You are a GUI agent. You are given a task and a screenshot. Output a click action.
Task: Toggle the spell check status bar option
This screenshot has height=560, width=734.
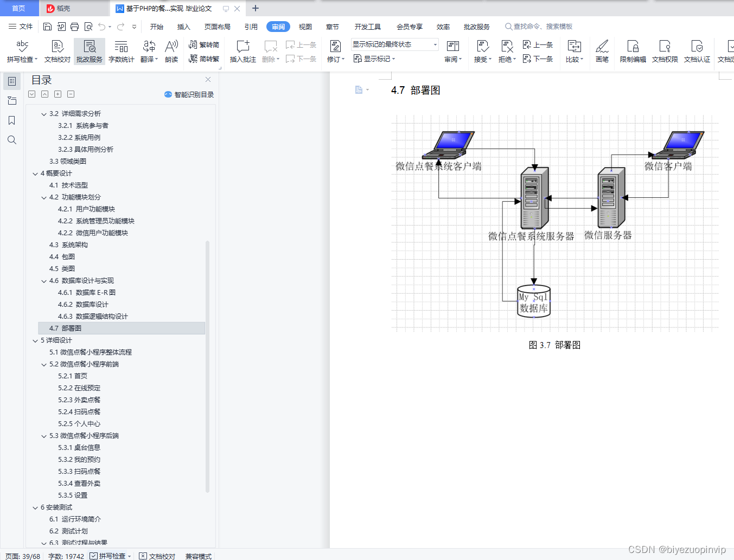click(111, 556)
